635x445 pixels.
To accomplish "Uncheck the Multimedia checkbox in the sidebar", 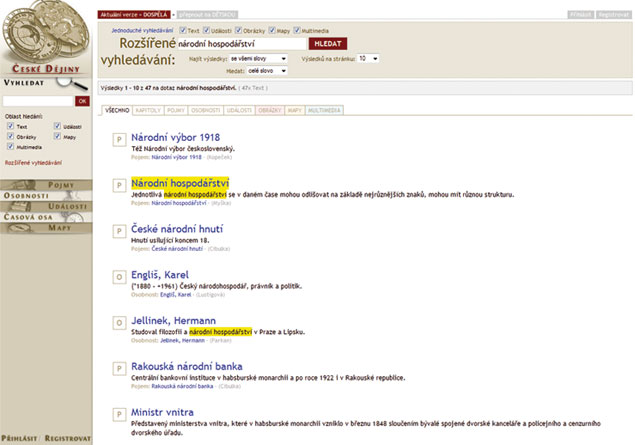I will click(10, 146).
